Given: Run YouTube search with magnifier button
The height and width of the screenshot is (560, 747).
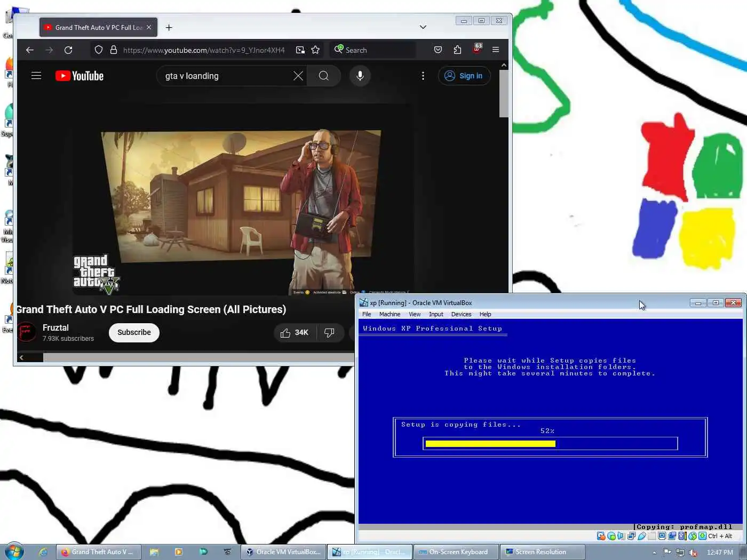Looking at the screenshot, I should 324,76.
